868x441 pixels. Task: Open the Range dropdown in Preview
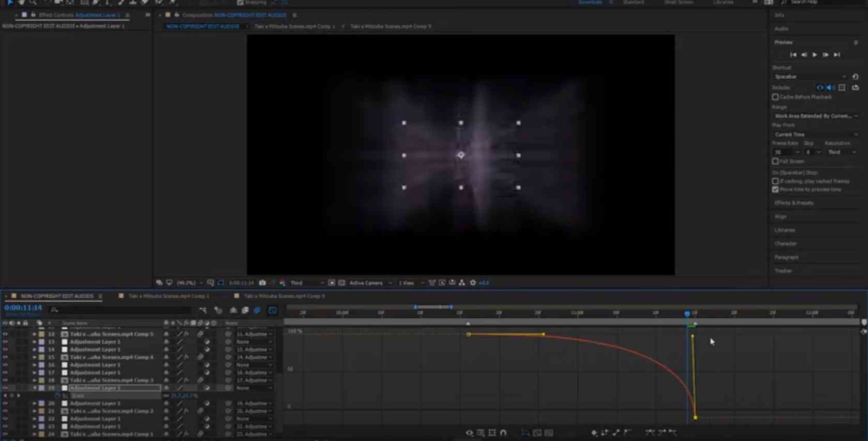coord(816,116)
